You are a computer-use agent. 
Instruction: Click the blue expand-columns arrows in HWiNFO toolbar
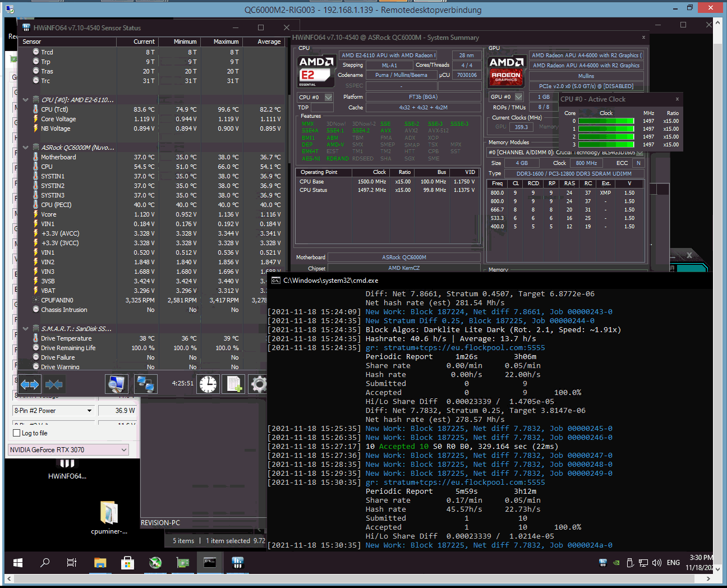tap(30, 384)
